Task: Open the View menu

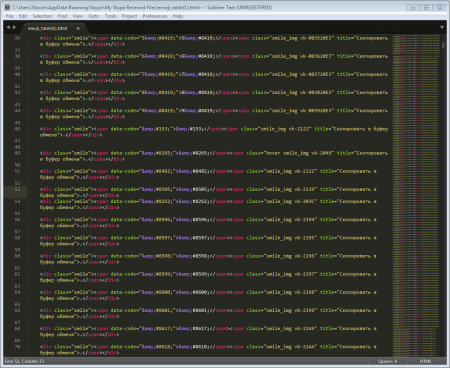Action: pyautogui.click(x=78, y=16)
